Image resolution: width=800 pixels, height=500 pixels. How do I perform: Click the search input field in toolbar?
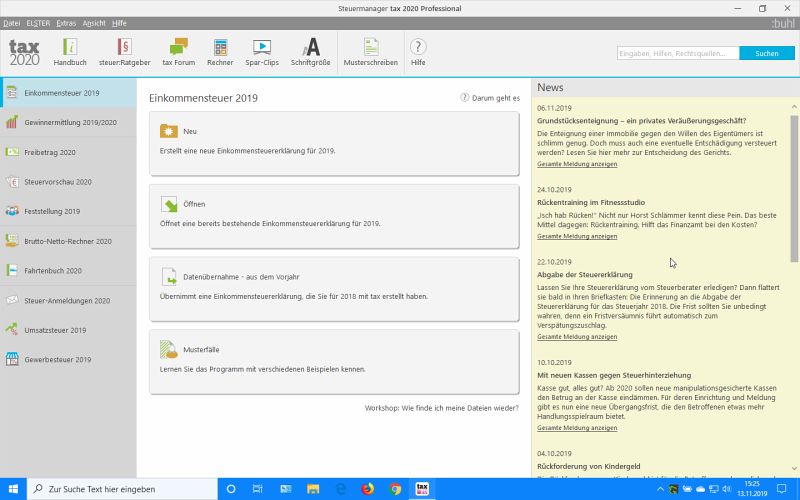[677, 53]
